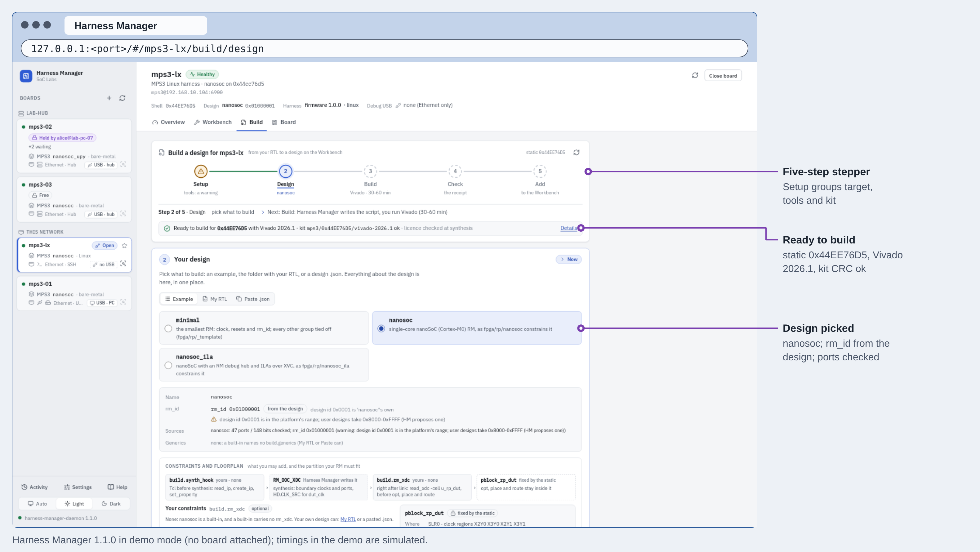Click the locate icon on mps3-01 card
This screenshot has height=552, width=980.
[123, 302]
